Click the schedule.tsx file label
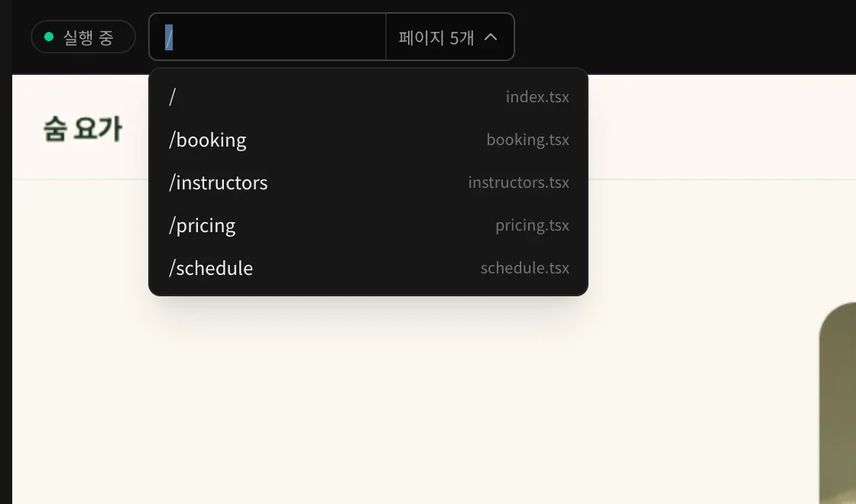 tap(524, 268)
